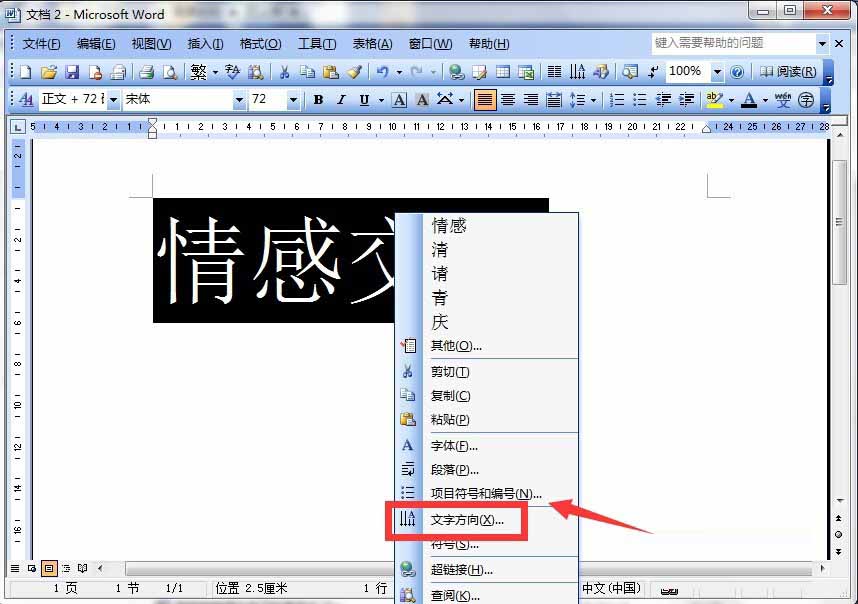This screenshot has height=604, width=858.
Task: Click the 繁 Chinese conversion icon
Action: 199,72
